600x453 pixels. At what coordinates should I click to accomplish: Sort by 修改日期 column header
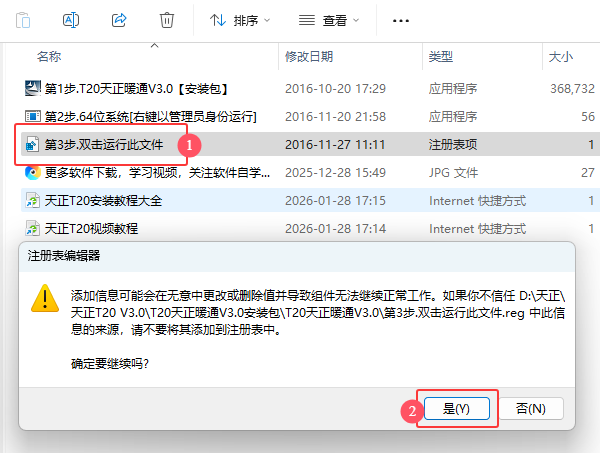(x=309, y=57)
